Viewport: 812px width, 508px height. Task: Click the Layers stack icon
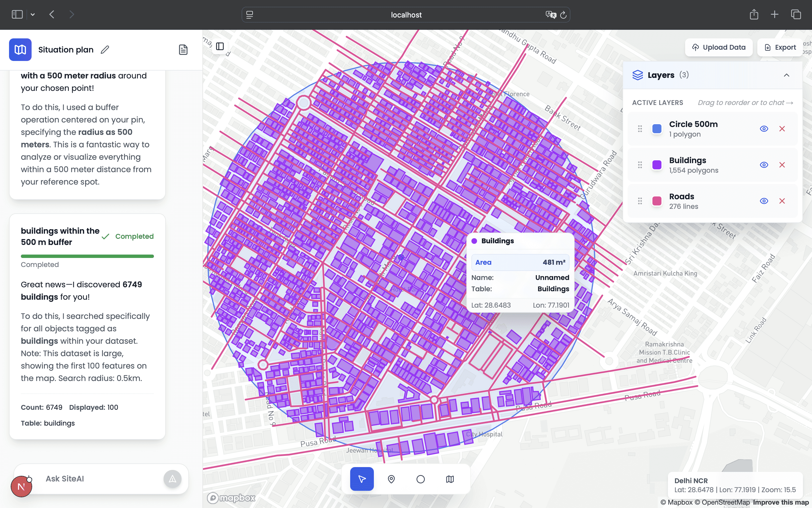[637, 75]
